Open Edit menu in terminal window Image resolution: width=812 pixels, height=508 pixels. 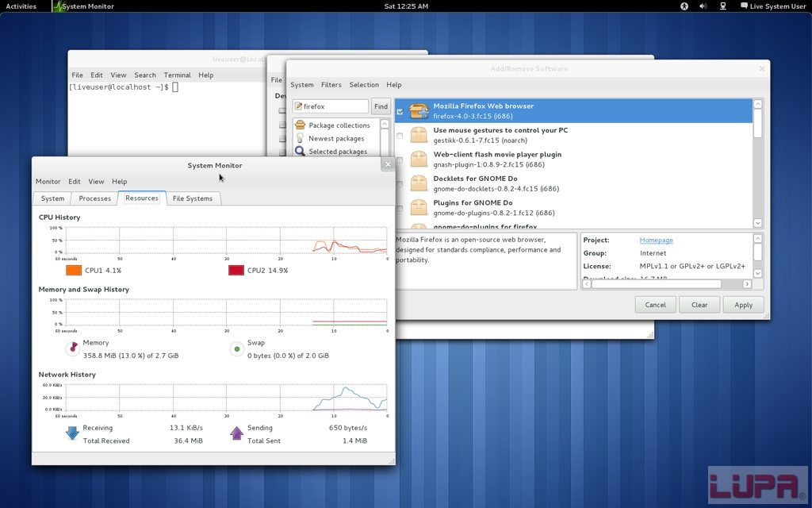click(x=97, y=75)
